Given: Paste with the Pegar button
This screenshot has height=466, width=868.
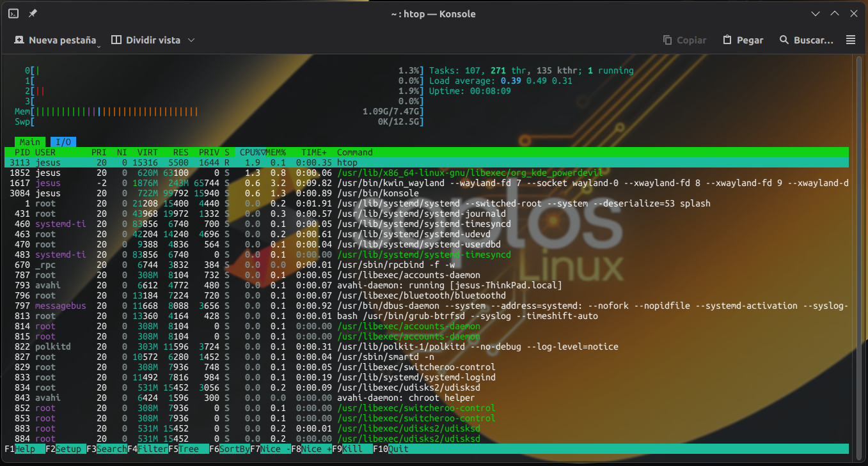Looking at the screenshot, I should pos(743,40).
